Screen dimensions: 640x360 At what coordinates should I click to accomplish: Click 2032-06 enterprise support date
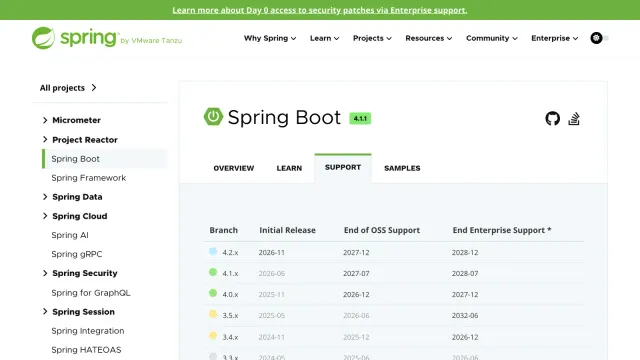(x=465, y=316)
